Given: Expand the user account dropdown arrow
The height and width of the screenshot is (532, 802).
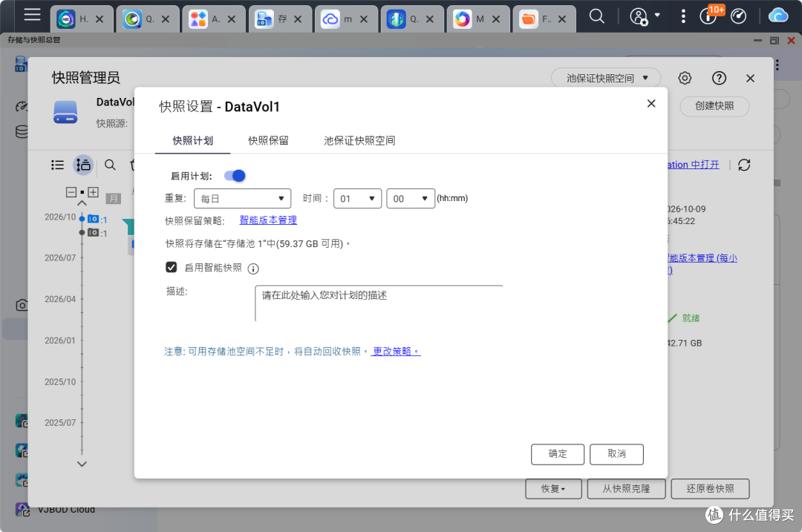Looking at the screenshot, I should pos(657,16).
